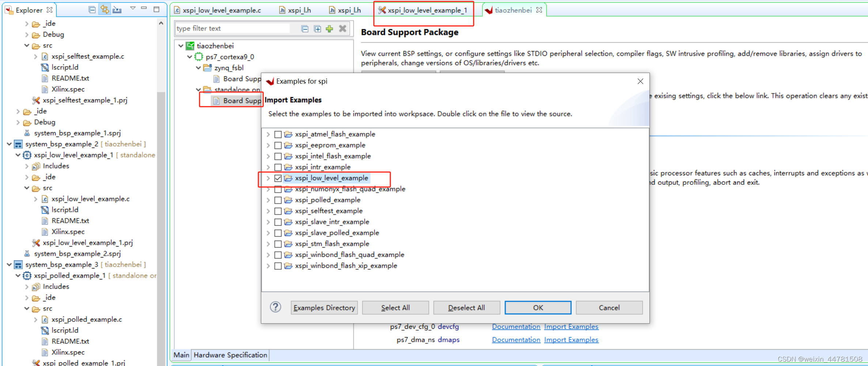Enable the xspi_intr_example checkbox

coord(278,167)
